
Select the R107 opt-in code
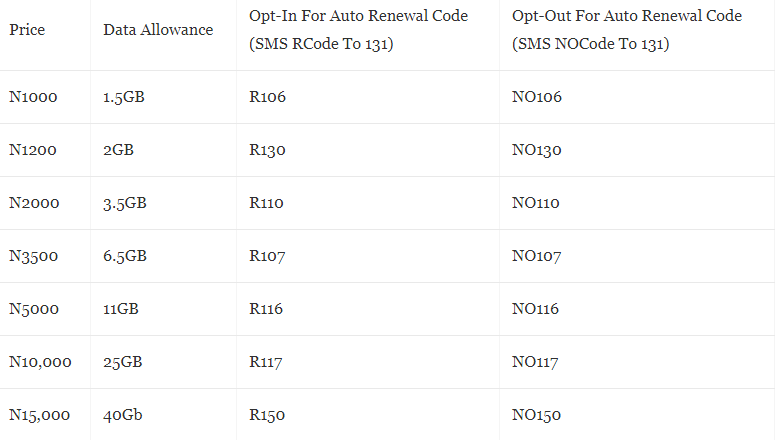267,256
